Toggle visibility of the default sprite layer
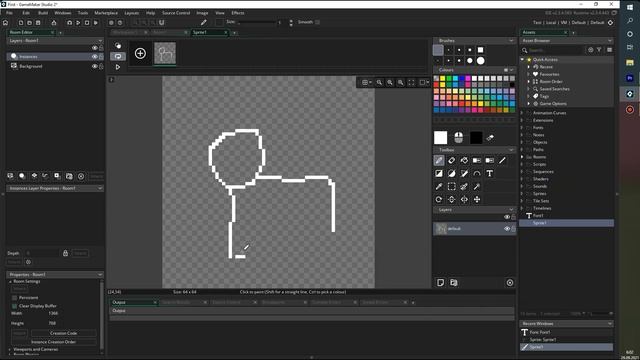Screen dimensions: 640x360 pyautogui.click(x=507, y=229)
